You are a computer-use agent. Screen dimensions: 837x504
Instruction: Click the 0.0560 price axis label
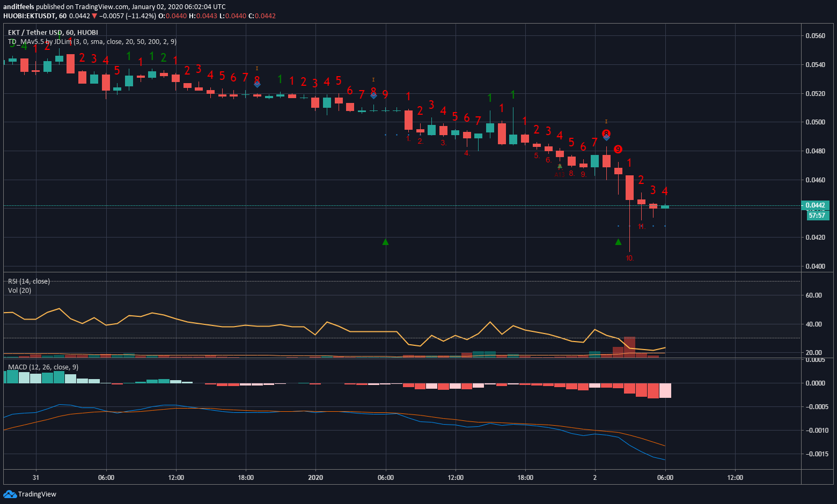click(815, 36)
